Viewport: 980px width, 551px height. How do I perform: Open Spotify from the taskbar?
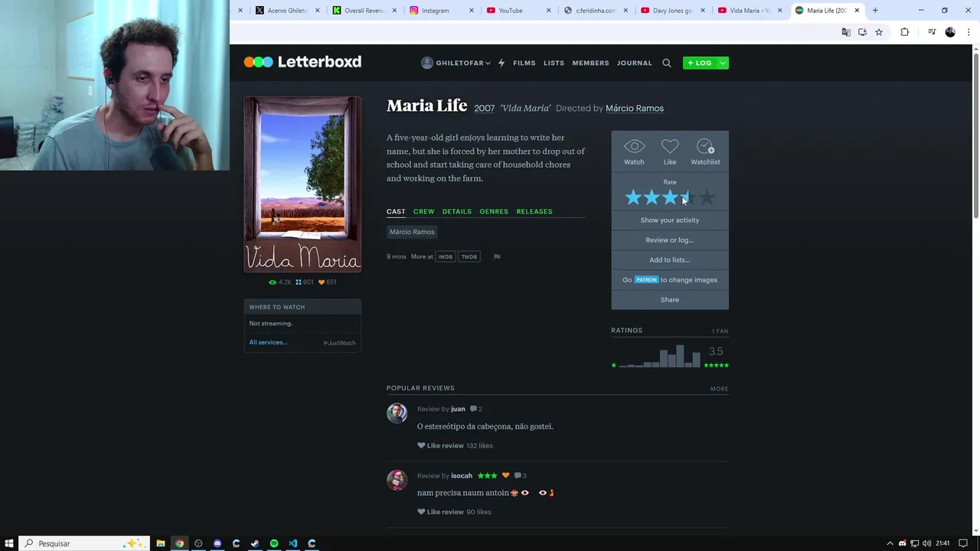(274, 543)
